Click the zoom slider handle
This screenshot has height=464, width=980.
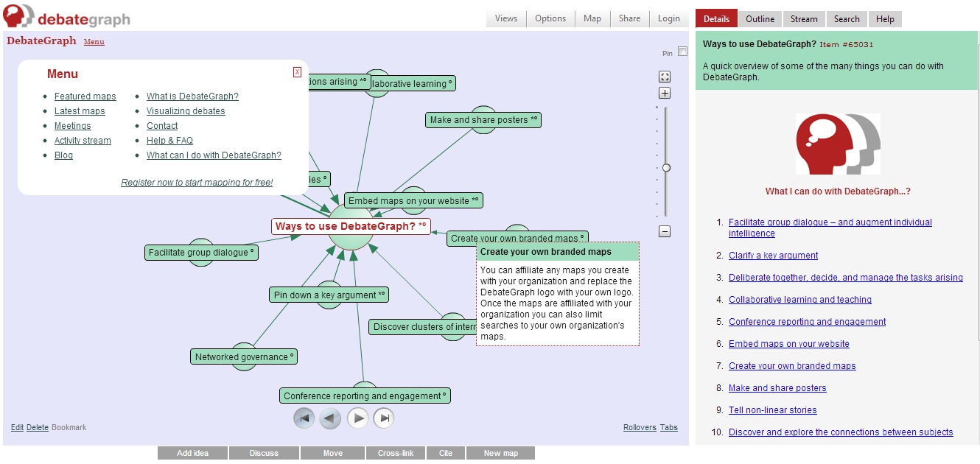click(666, 168)
